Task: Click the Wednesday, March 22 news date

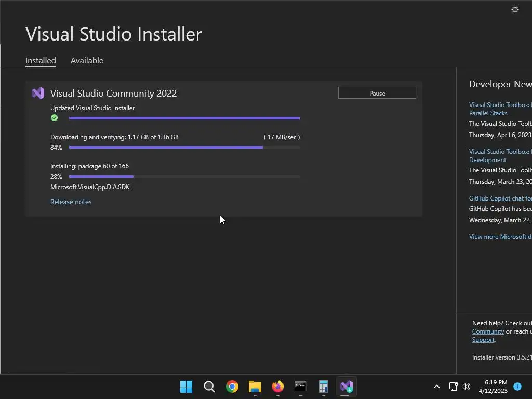Action: point(500,220)
